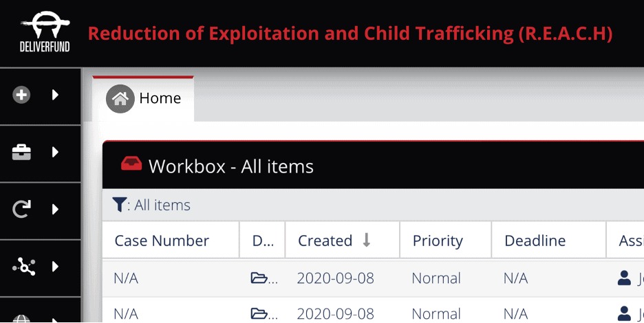Click the DeliverFund logo
Image resolution: width=644 pixels, height=323 pixels.
pyautogui.click(x=45, y=32)
